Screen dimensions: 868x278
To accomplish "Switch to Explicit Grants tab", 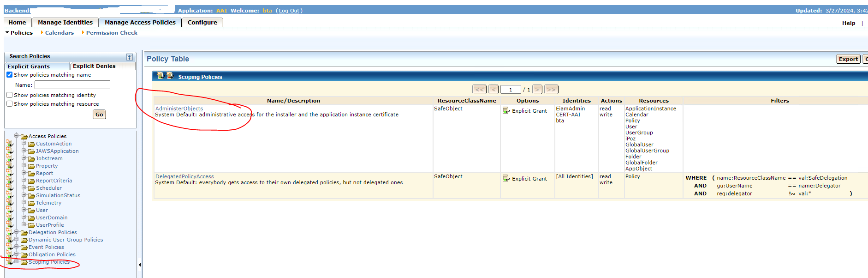I will [x=37, y=66].
